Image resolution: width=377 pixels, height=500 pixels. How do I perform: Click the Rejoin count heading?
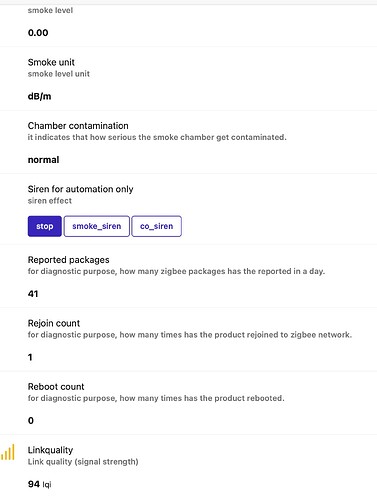[54, 323]
